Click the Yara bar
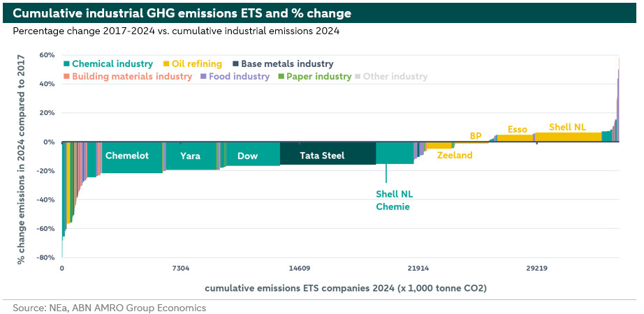The image size is (644, 314). pos(191,156)
